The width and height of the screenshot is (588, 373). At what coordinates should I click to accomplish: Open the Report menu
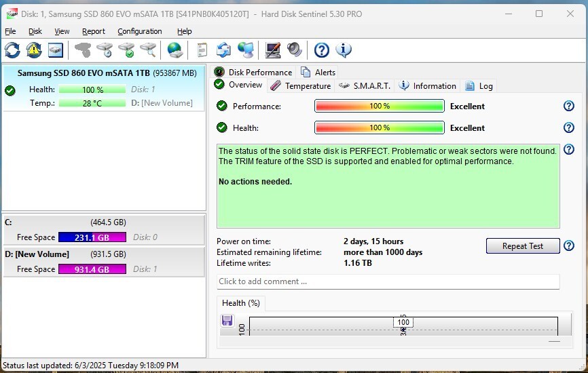click(x=94, y=31)
